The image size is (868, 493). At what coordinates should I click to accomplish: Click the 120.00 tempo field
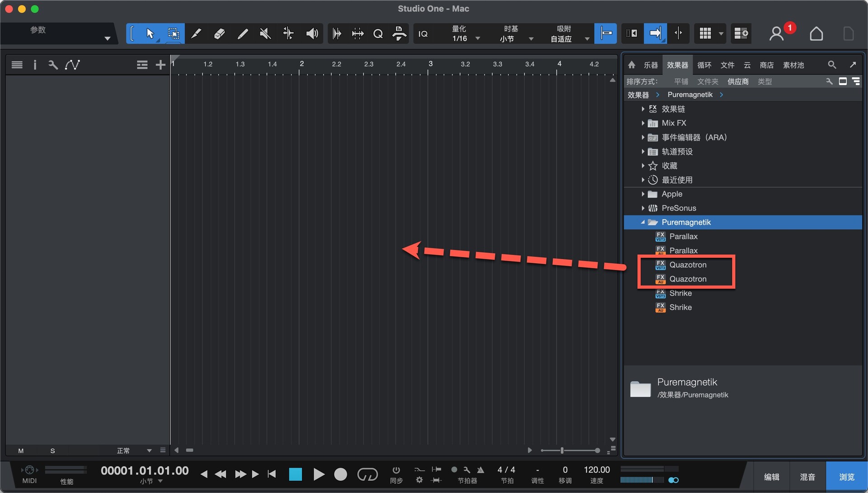[x=597, y=470]
